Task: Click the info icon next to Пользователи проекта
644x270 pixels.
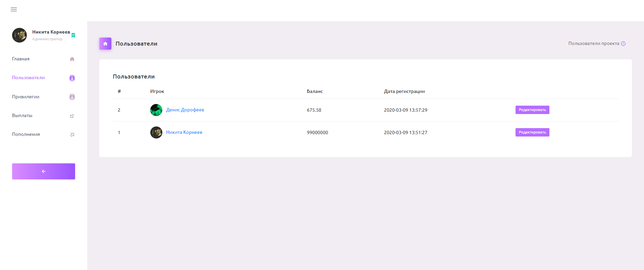Action: pos(623,44)
